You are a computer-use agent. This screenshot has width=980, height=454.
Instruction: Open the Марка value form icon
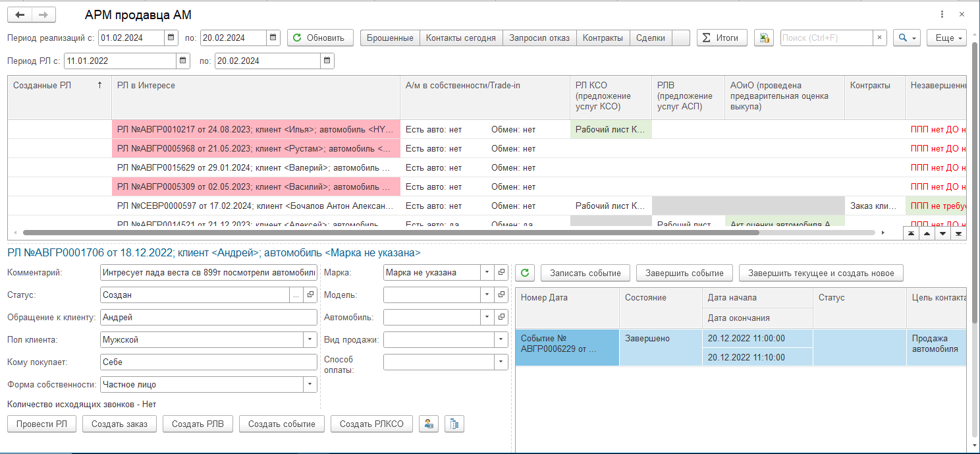tap(501, 272)
